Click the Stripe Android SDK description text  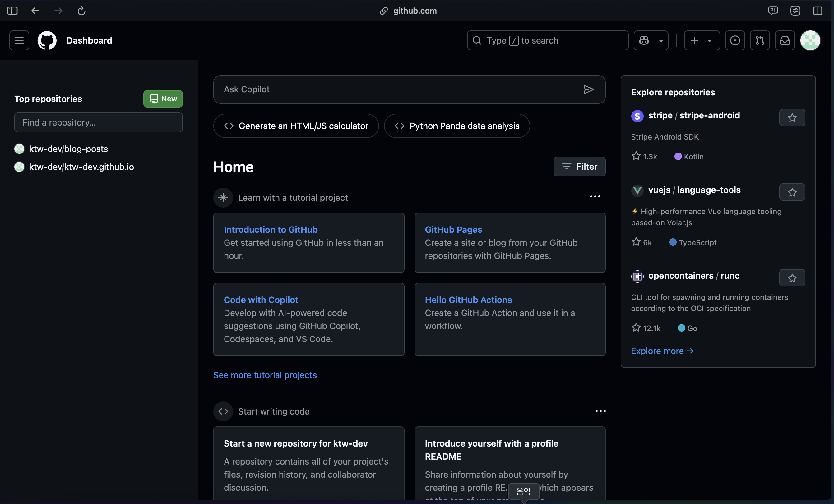tap(665, 137)
